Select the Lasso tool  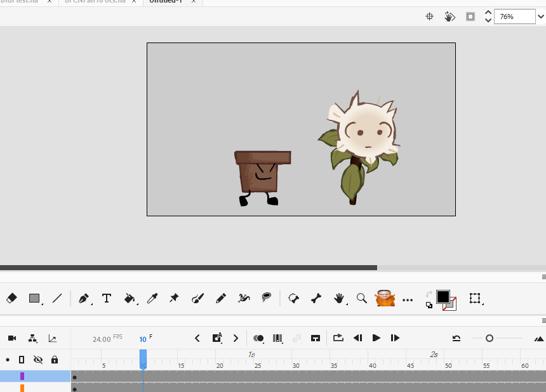[x=267, y=297]
